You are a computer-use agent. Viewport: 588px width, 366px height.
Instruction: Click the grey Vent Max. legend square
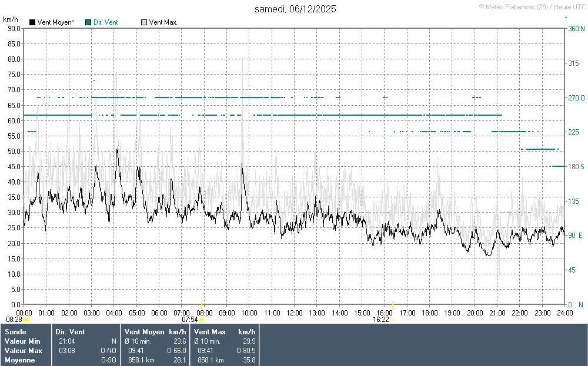144,22
